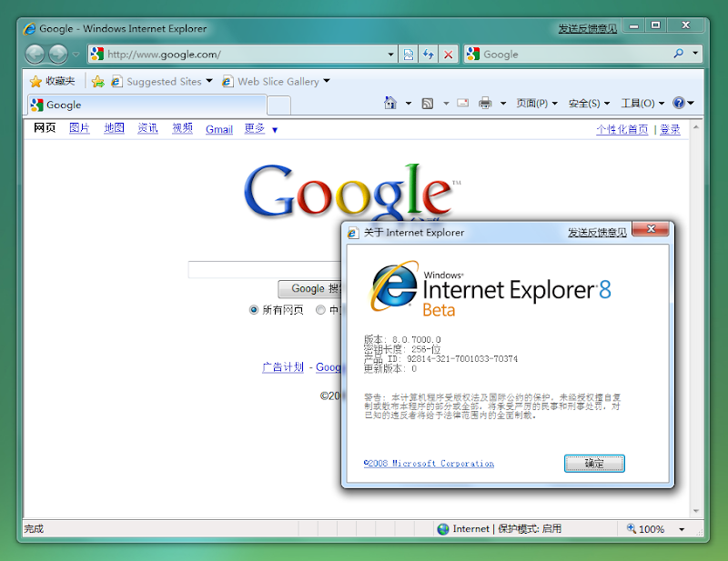Click the Print icon
Viewport: 728px width, 561px height.
(x=485, y=103)
